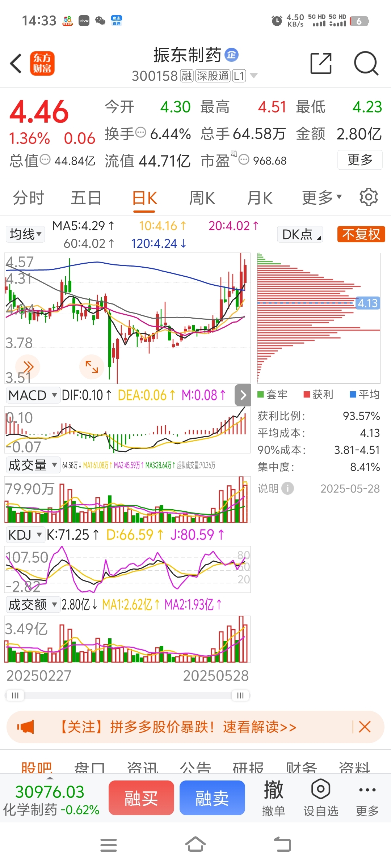The height and width of the screenshot is (868, 391).
Task: Tap the chip distribution chart
Action: (x=319, y=318)
